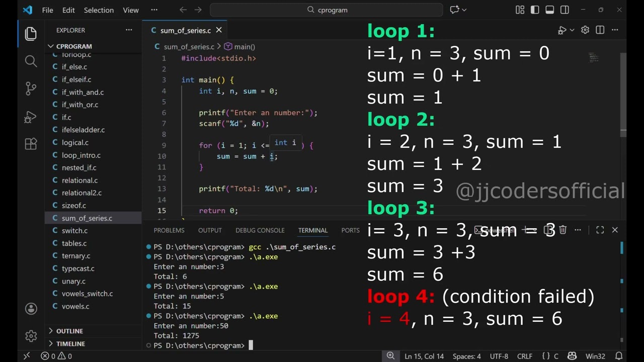The image size is (644, 362).
Task: Show errors and warnings in status bar
Action: pyautogui.click(x=56, y=356)
